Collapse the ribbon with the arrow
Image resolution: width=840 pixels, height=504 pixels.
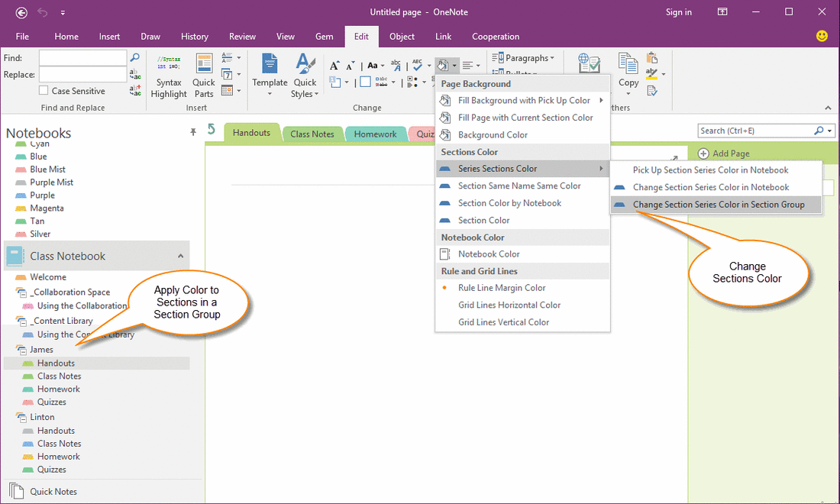828,108
